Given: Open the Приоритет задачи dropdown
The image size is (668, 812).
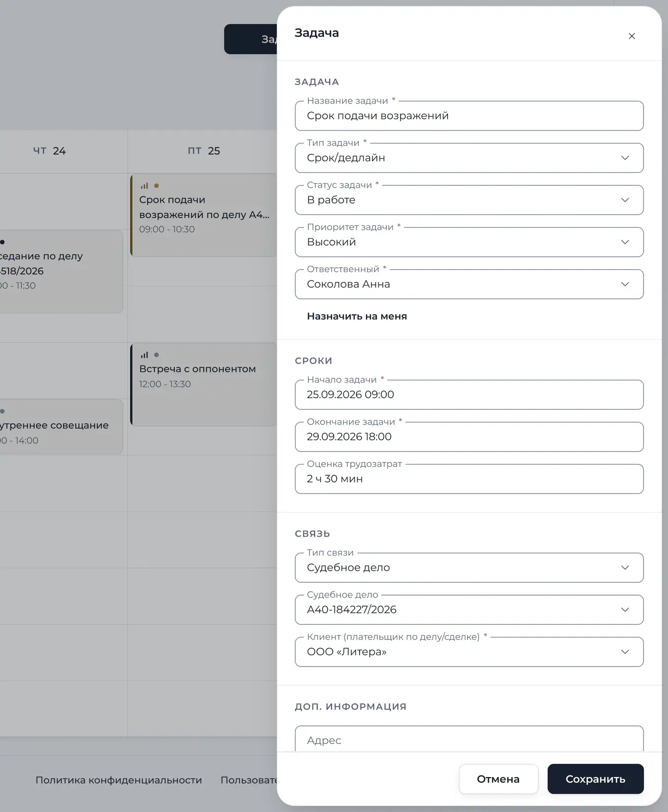Looking at the screenshot, I should (469, 242).
